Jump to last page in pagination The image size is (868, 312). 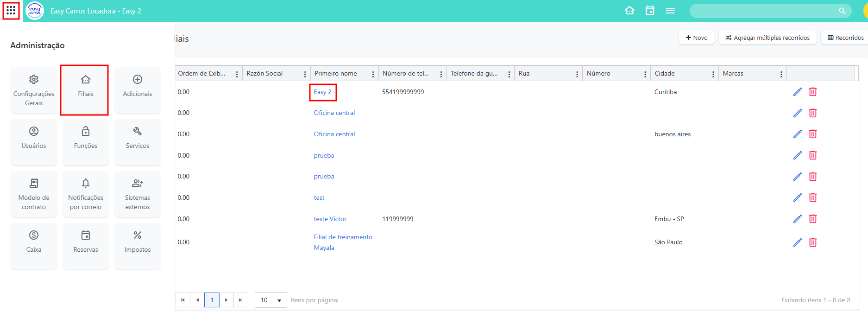point(240,300)
